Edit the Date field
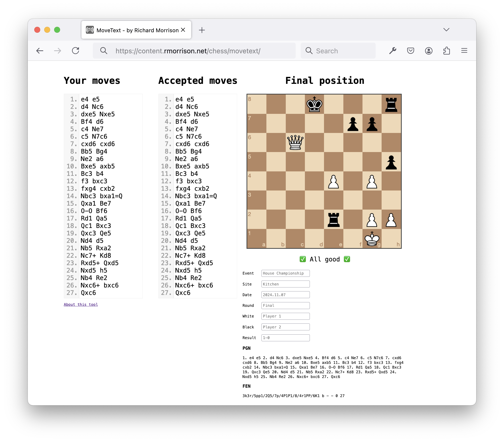 click(x=286, y=295)
